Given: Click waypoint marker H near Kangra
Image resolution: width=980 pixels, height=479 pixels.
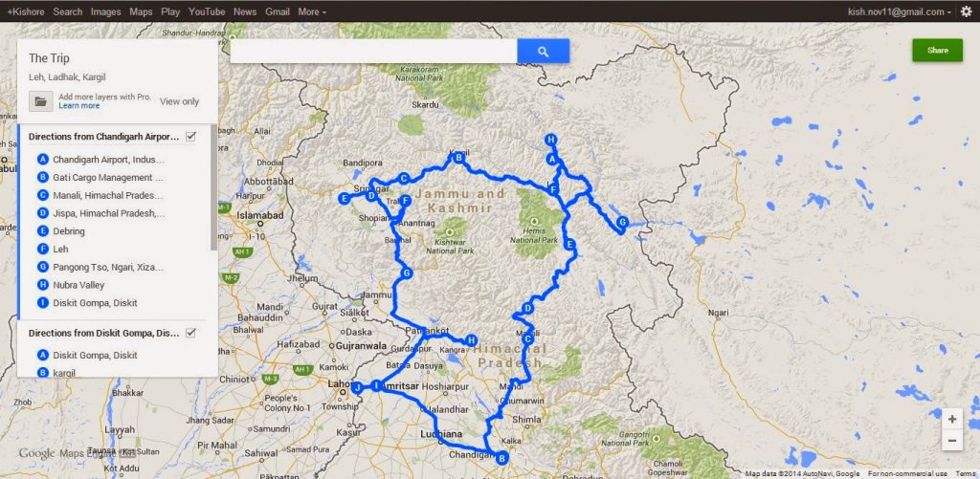Looking at the screenshot, I should pos(472,340).
